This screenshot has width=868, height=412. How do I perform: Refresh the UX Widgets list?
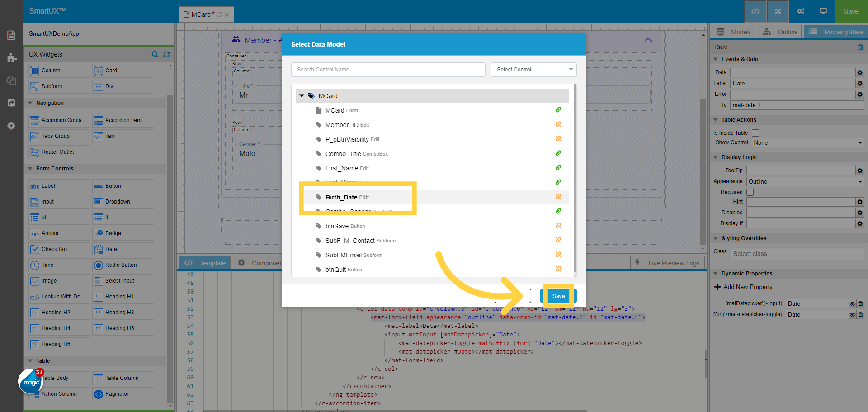166,54
